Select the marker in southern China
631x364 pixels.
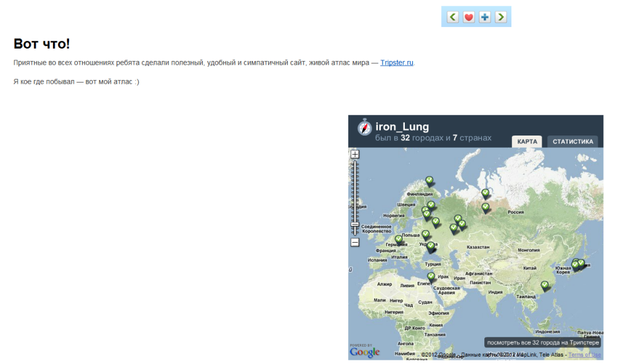pyautogui.click(x=545, y=285)
